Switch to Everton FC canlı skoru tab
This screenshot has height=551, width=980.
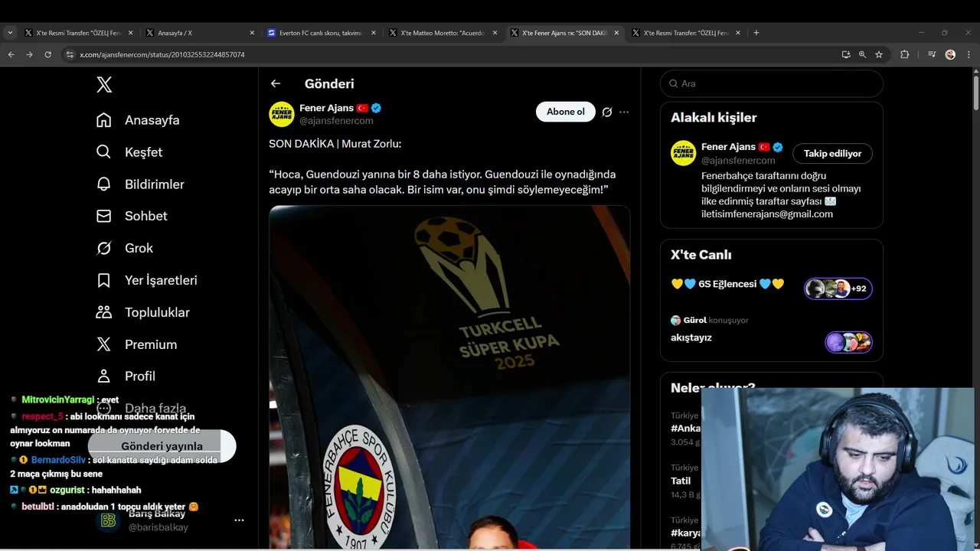321,33
